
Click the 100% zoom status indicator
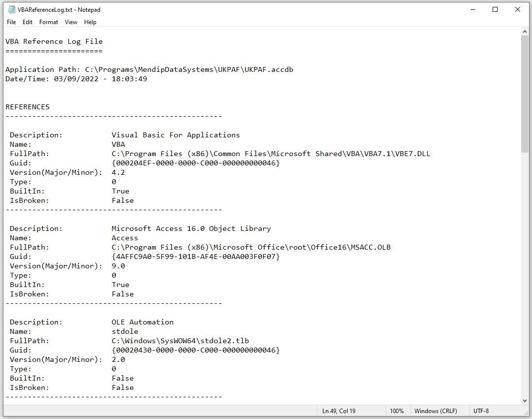[397, 411]
